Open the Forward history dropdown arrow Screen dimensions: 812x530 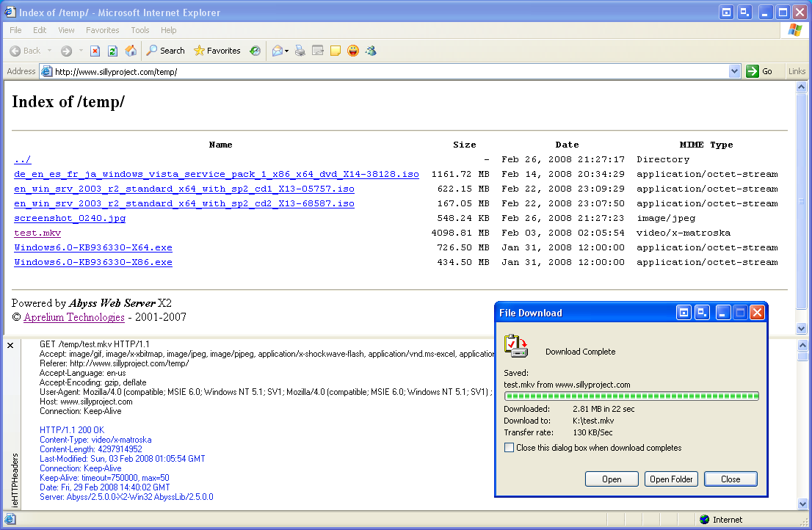(x=81, y=51)
